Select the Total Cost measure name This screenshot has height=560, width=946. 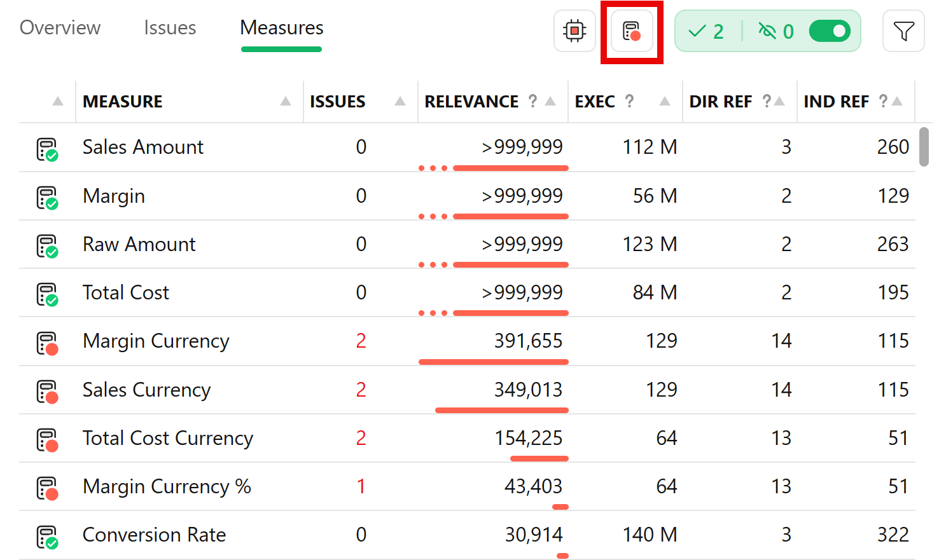(126, 292)
